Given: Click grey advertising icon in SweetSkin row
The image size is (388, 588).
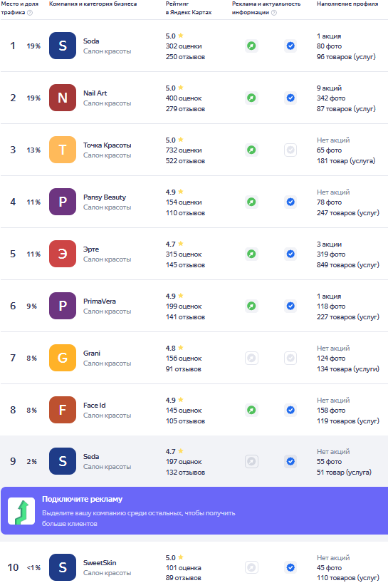Looking at the screenshot, I should pos(252,567).
